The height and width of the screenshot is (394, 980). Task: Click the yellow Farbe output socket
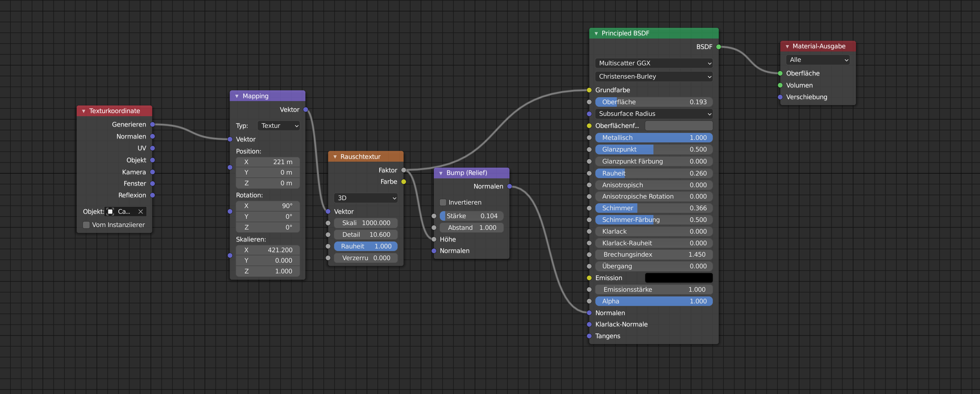[x=404, y=182]
